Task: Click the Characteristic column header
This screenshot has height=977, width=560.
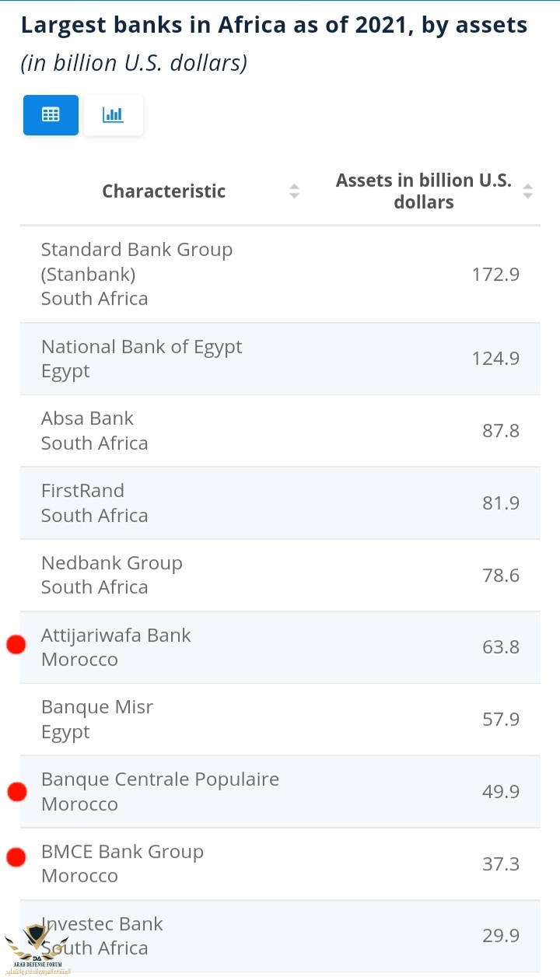Action: pos(164,191)
